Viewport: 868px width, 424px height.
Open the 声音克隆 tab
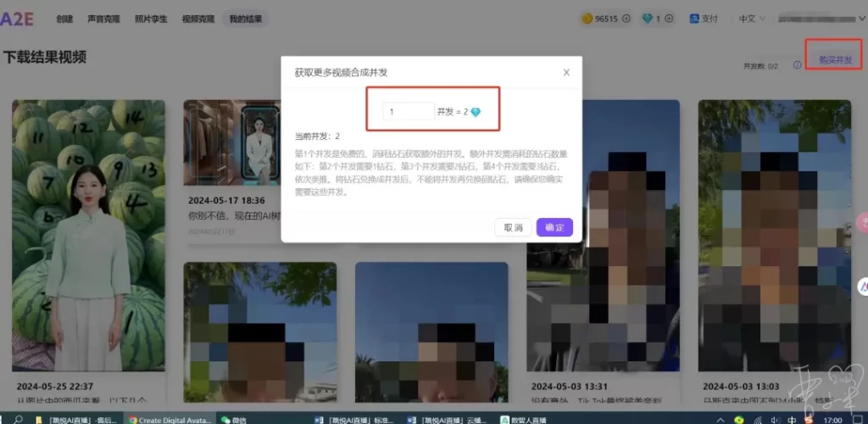(x=104, y=19)
